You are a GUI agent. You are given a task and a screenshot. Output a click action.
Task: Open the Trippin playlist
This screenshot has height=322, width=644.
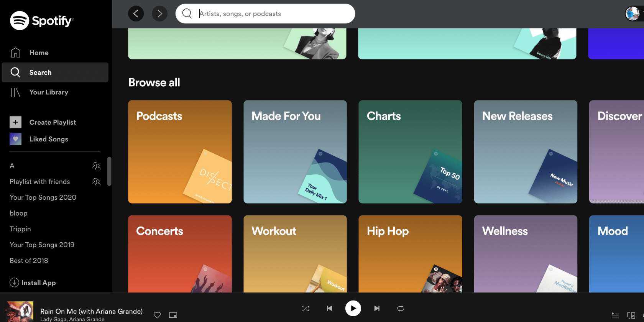pyautogui.click(x=20, y=229)
